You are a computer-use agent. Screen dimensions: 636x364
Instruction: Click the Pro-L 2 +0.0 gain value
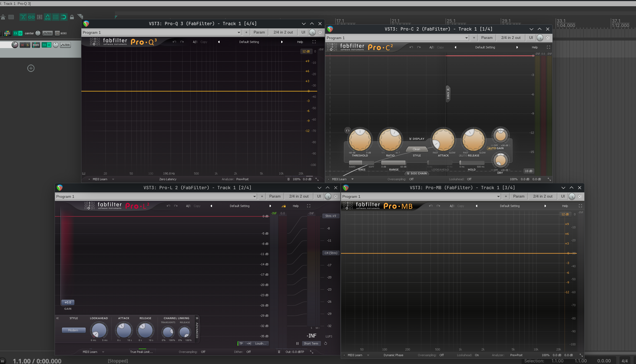click(68, 302)
